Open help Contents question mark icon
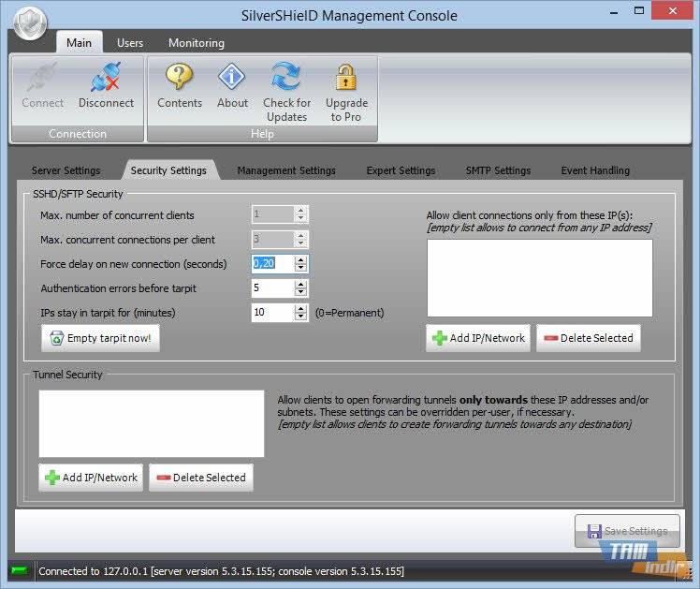This screenshot has height=589, width=700. pos(180,79)
